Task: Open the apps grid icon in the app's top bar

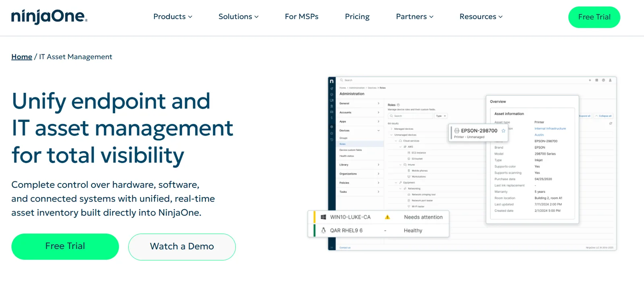Action: (x=597, y=80)
